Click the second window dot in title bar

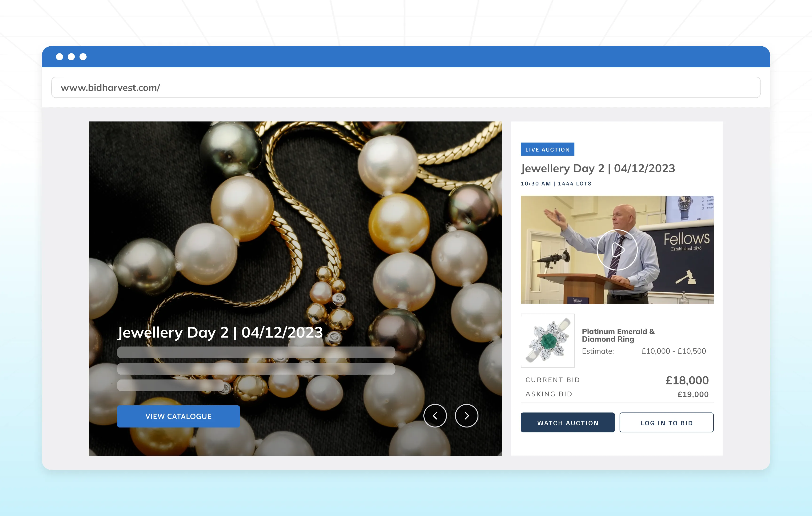click(71, 57)
